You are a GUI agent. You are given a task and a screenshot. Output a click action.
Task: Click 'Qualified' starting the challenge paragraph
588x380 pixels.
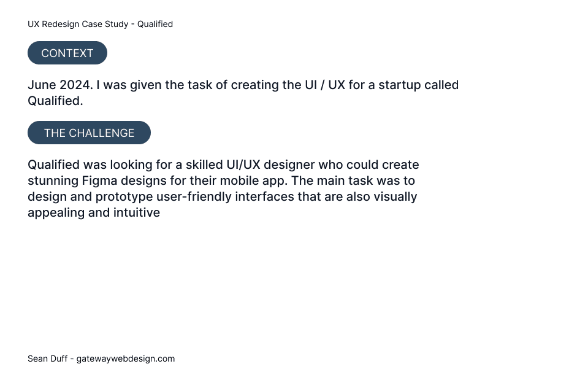click(x=53, y=165)
